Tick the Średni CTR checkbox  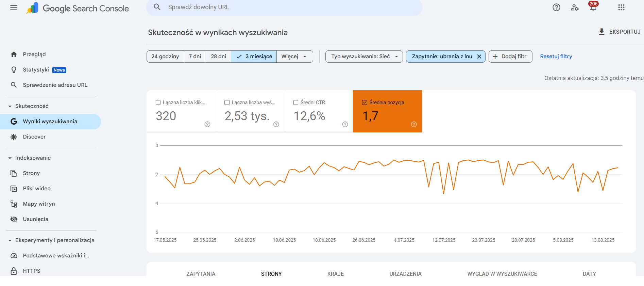pyautogui.click(x=296, y=102)
